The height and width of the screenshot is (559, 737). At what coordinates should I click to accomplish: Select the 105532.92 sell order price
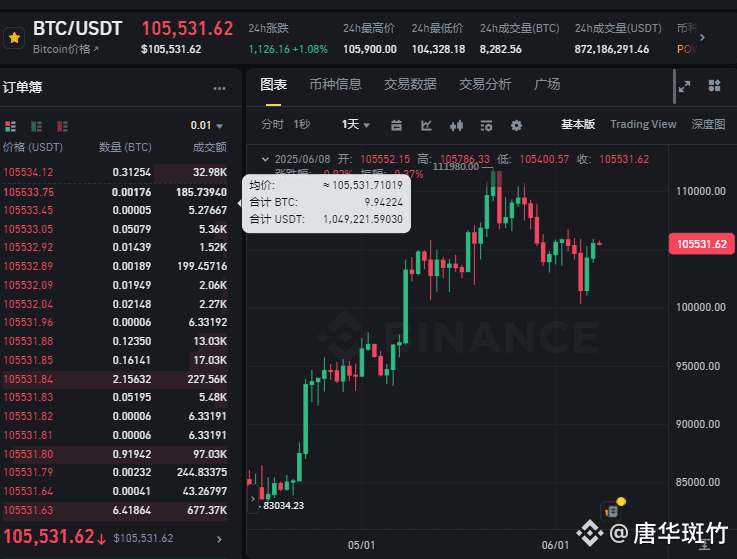click(28, 247)
